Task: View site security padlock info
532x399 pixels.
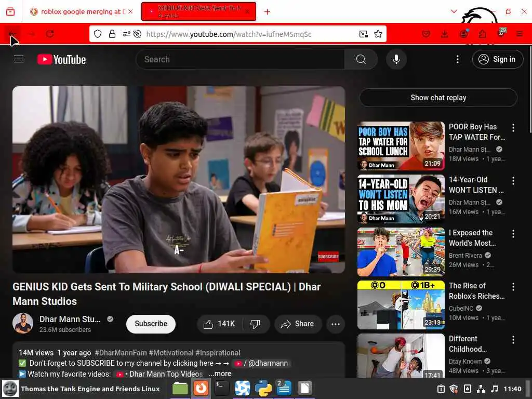Action: (x=112, y=34)
